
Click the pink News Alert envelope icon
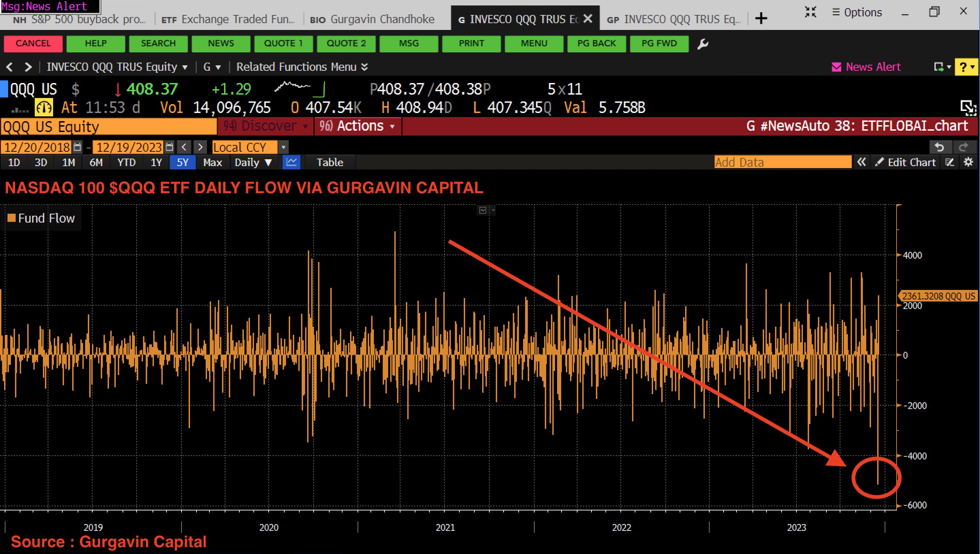tap(836, 67)
